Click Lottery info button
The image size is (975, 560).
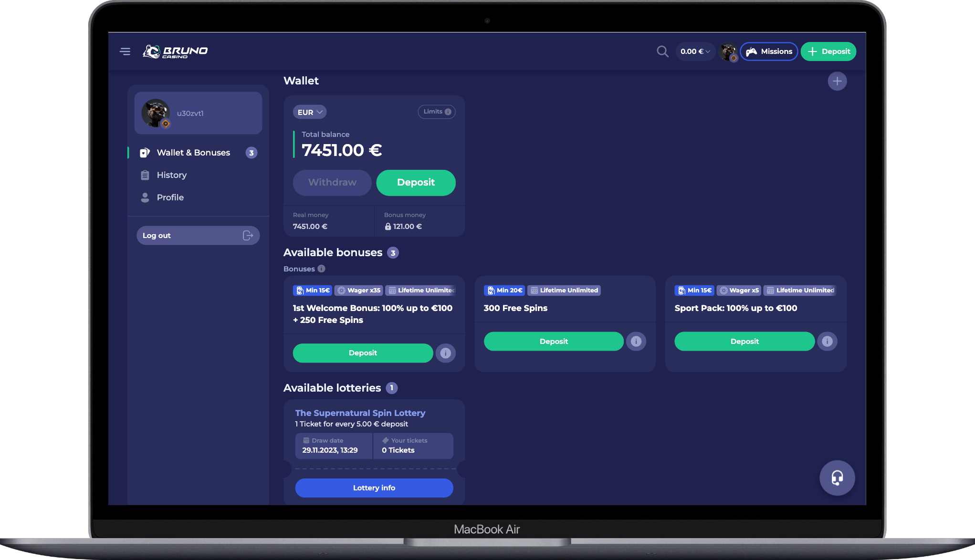point(374,488)
